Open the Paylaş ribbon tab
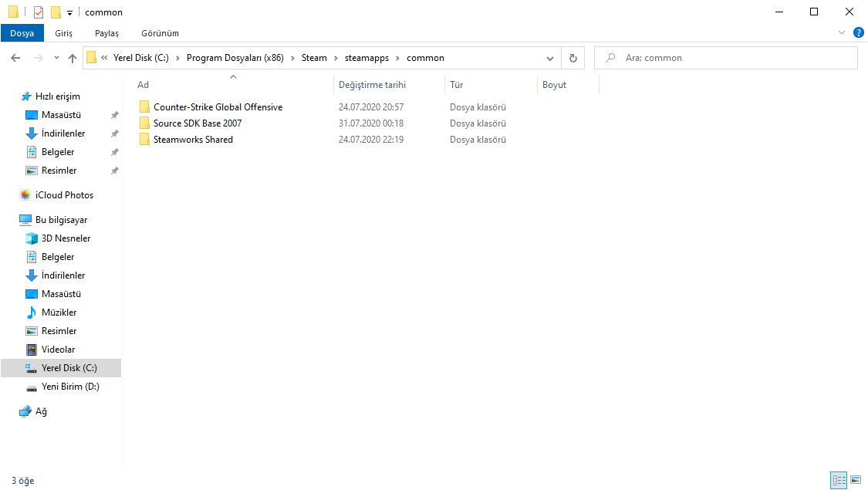Viewport: 868px width, 490px height. pos(106,33)
